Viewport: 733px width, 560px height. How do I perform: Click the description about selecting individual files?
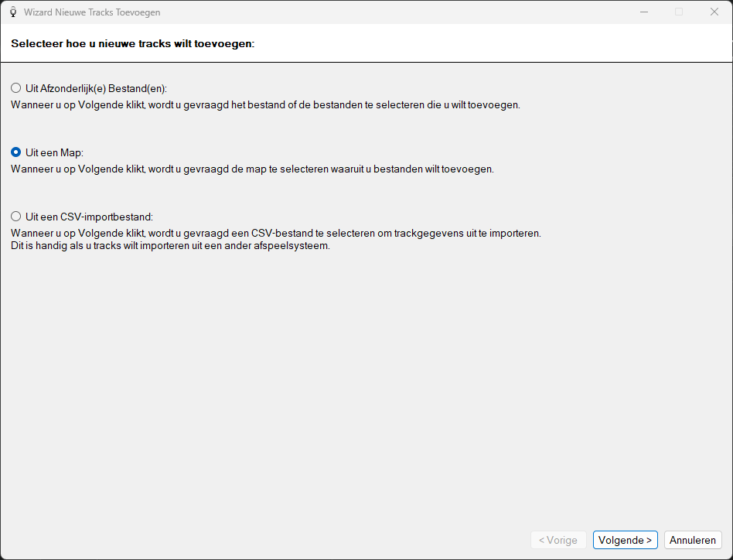(x=265, y=104)
